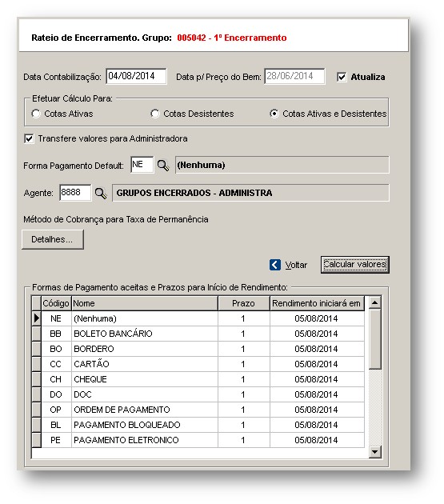Open the Forma Pagamento Default search magnifier
The width and height of the screenshot is (444, 504).
[x=163, y=166]
